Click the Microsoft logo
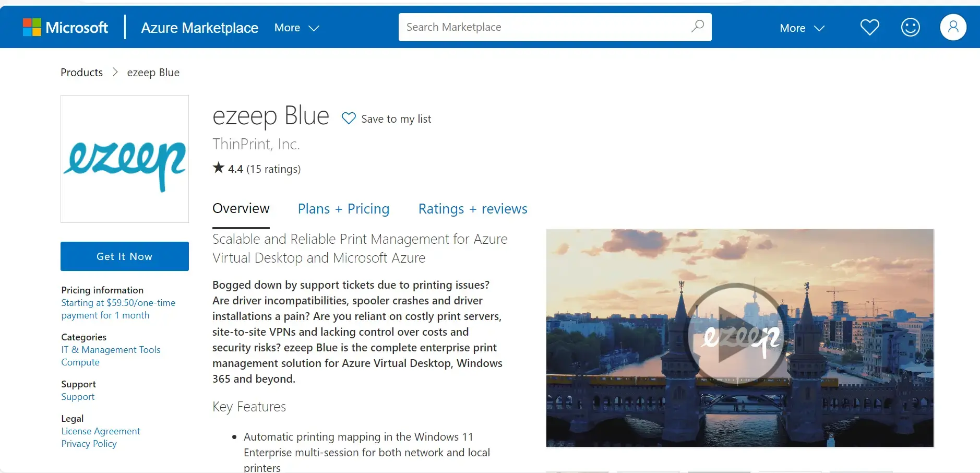980x473 pixels. (x=66, y=27)
